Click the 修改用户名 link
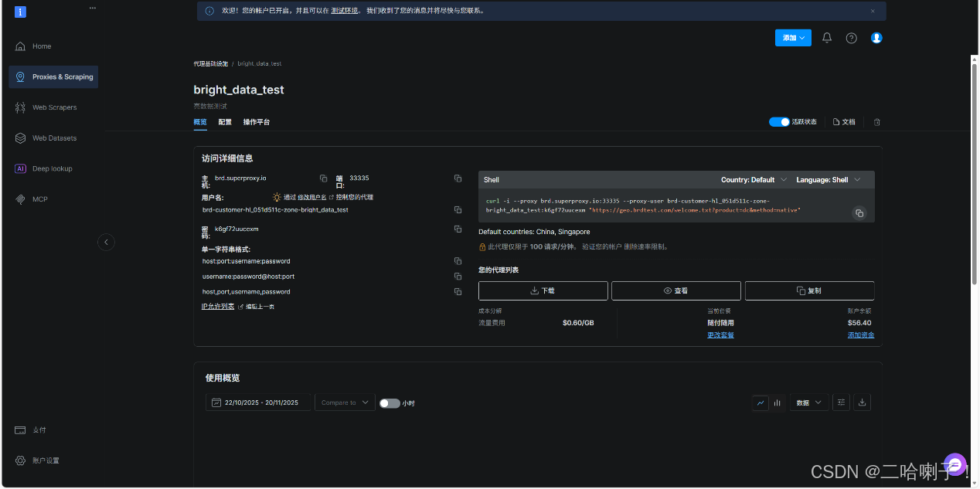Viewport: 980px width, 489px height. [311, 198]
